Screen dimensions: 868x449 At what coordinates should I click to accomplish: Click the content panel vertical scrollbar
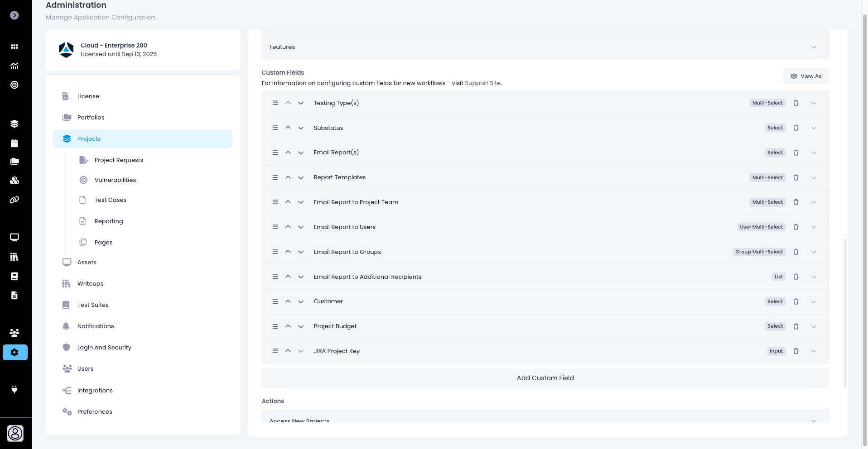(845, 312)
